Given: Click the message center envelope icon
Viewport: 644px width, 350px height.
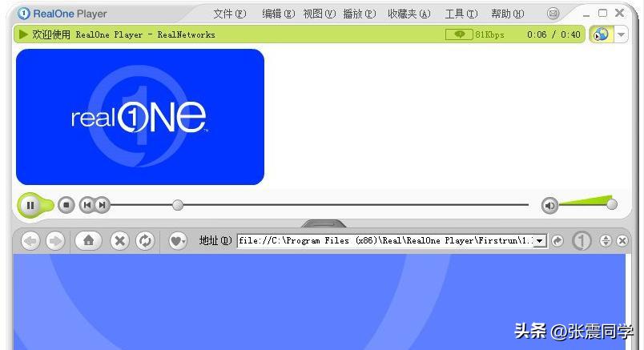Looking at the screenshot, I should [x=553, y=14].
